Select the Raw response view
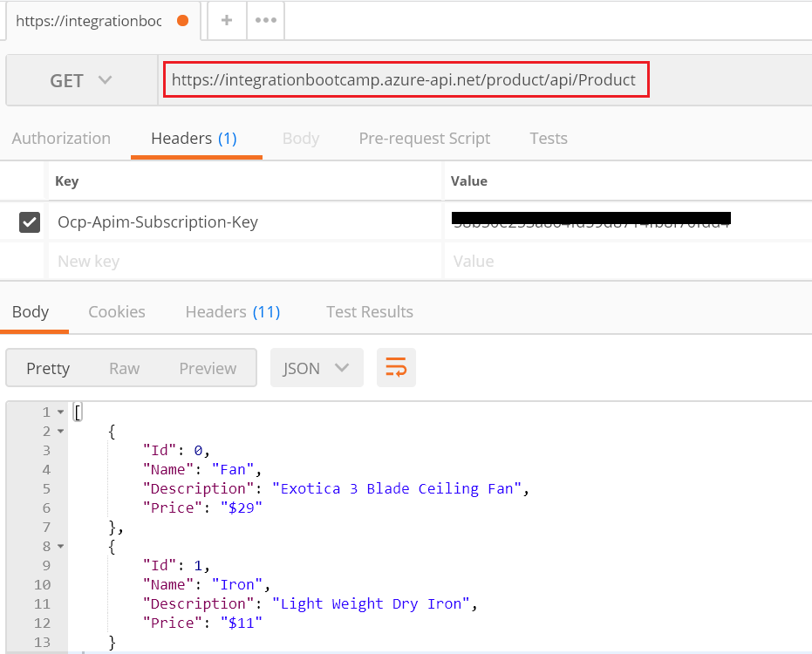The height and width of the screenshot is (654, 812). pyautogui.click(x=124, y=368)
